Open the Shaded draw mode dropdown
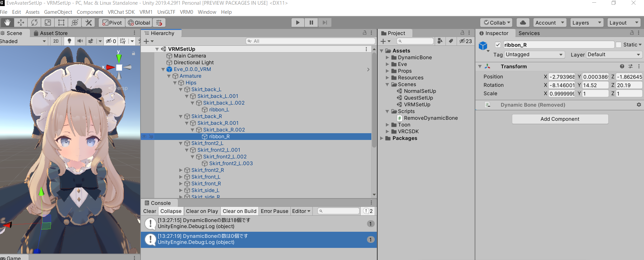The image size is (644, 260). [23, 41]
